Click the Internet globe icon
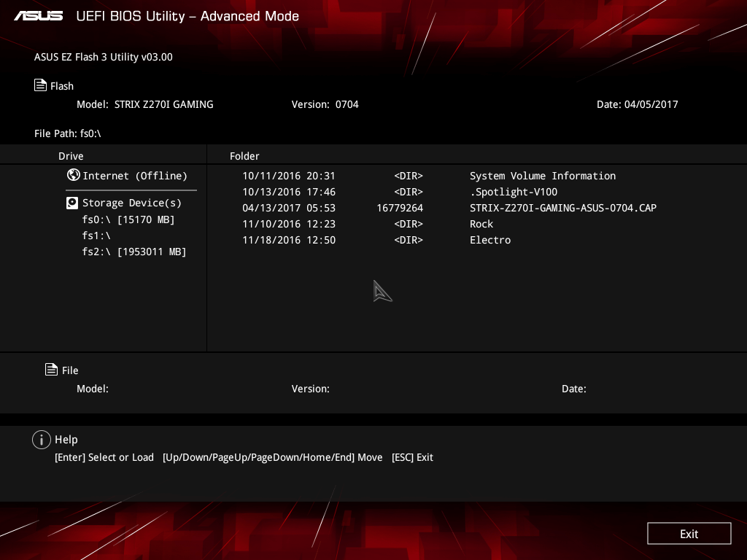The height and width of the screenshot is (560, 747). click(x=74, y=175)
